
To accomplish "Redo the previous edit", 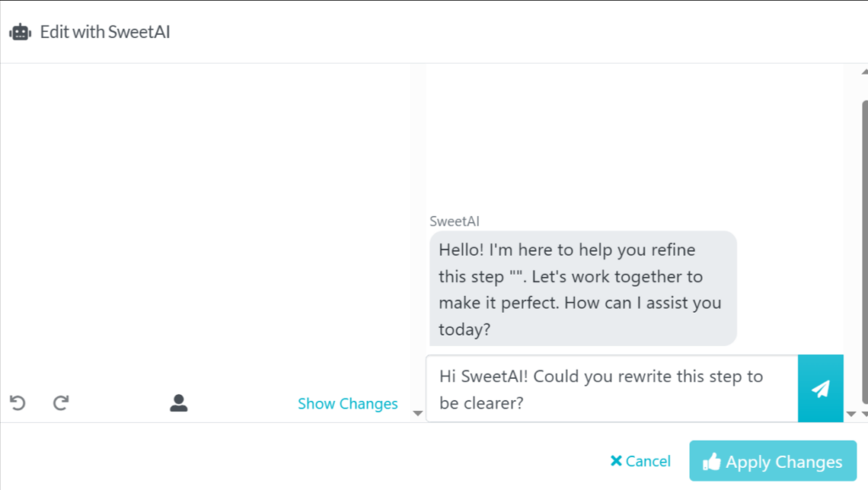I will pos(60,404).
